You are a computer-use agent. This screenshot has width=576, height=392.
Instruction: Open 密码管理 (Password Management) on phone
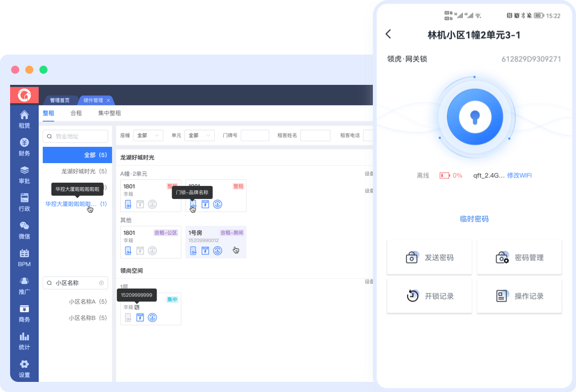[x=519, y=257]
